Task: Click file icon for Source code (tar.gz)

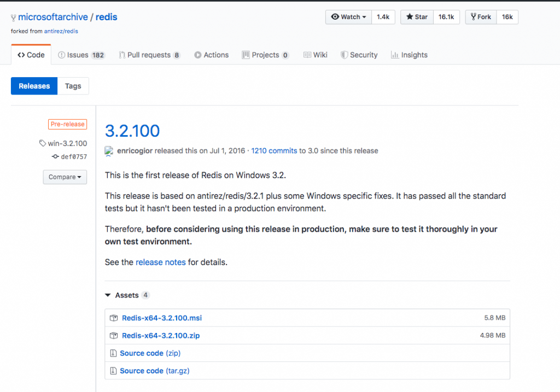Action: point(113,371)
